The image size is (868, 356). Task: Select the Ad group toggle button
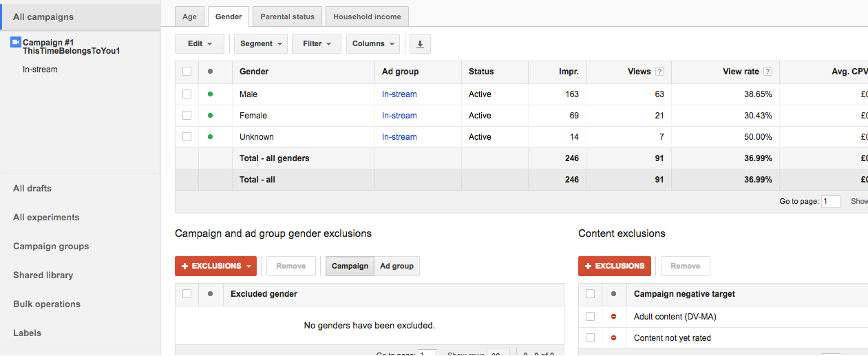point(396,266)
